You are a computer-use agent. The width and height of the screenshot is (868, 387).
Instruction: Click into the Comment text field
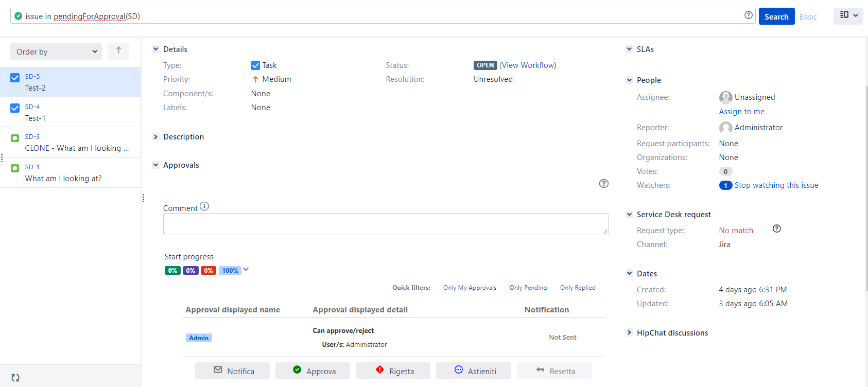tap(385, 224)
